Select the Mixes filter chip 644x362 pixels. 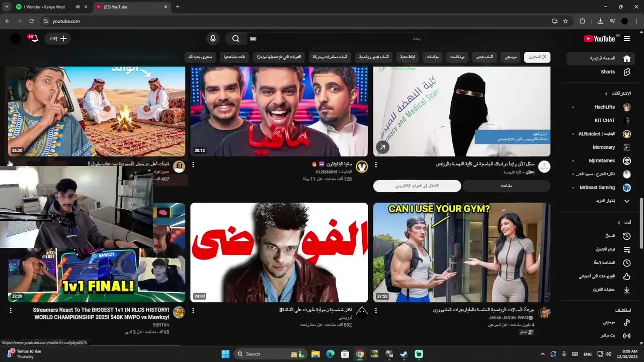coord(432,57)
